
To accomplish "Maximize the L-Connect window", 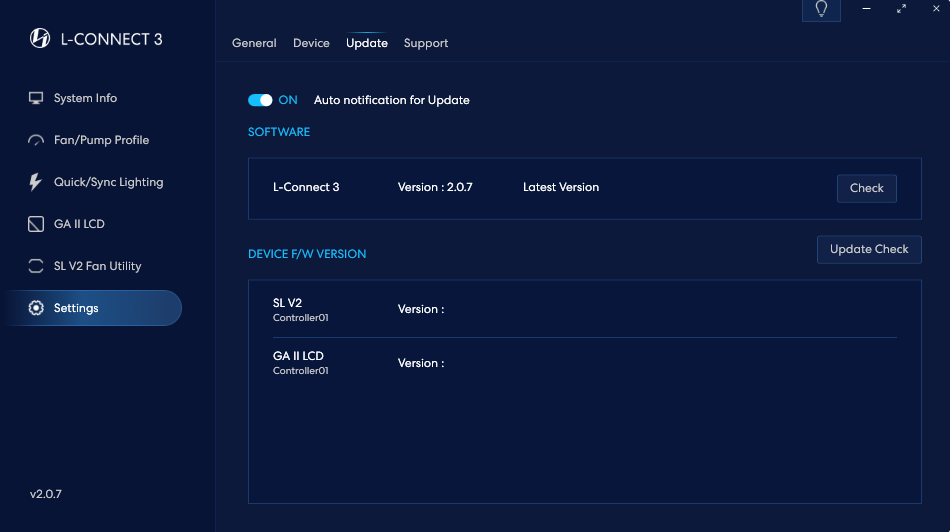I will pos(902,8).
